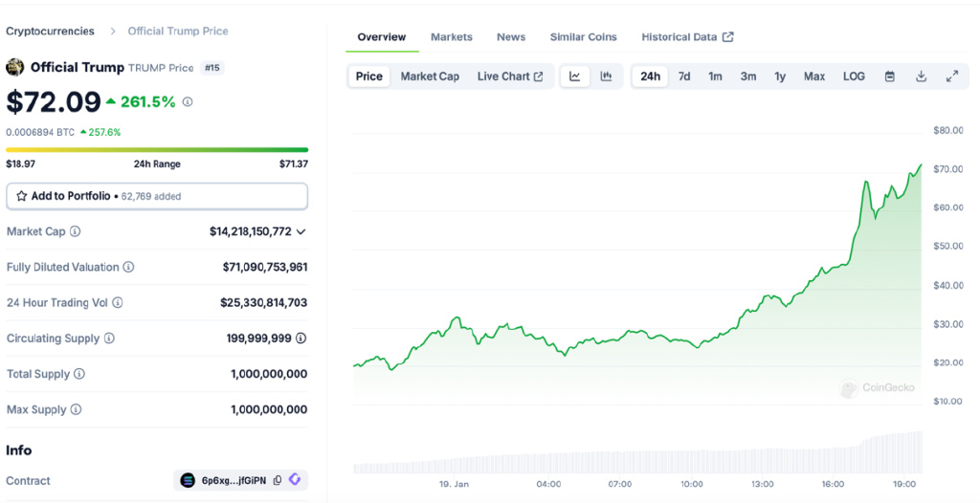Click the Official Trump Price breadcrumb

[x=178, y=31]
